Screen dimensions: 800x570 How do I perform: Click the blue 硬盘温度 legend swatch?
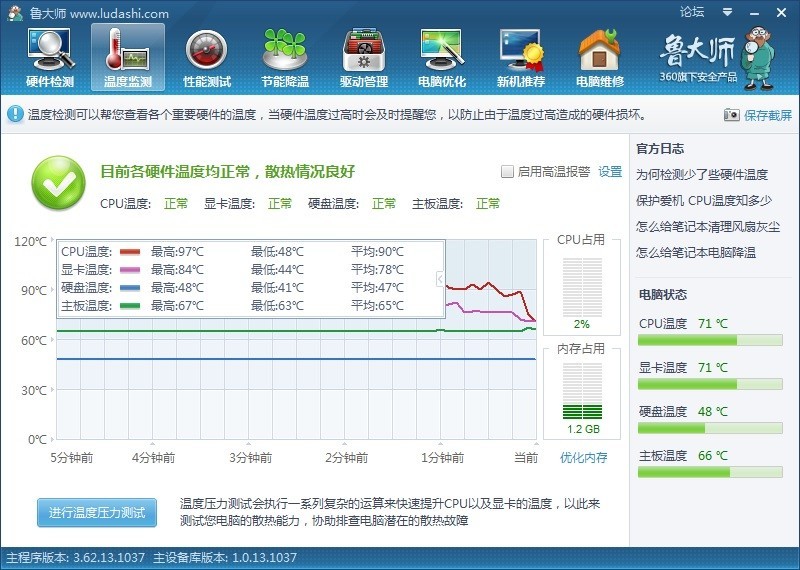130,288
